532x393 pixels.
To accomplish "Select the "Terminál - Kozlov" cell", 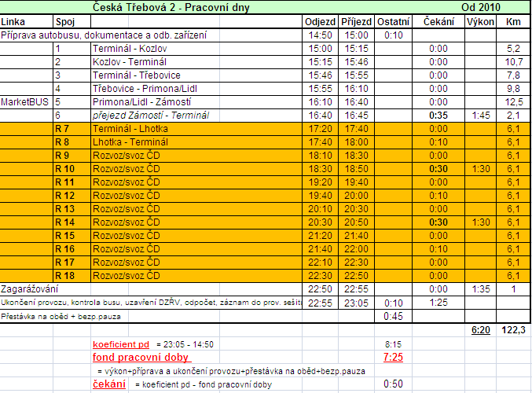I will 130,49.
